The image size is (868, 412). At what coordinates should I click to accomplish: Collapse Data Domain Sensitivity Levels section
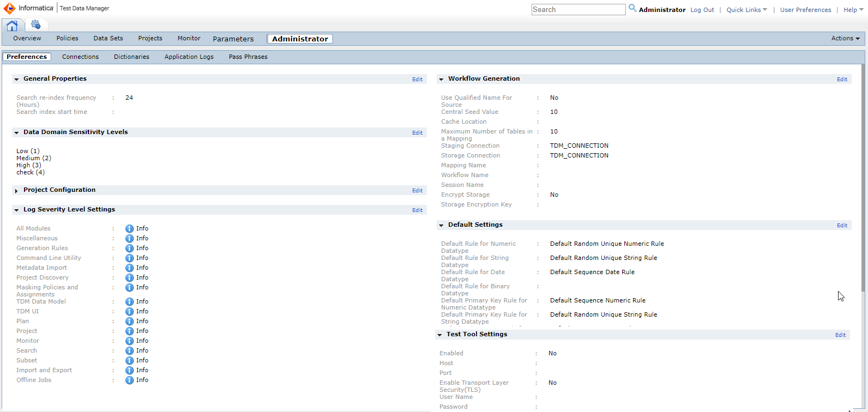(x=16, y=133)
